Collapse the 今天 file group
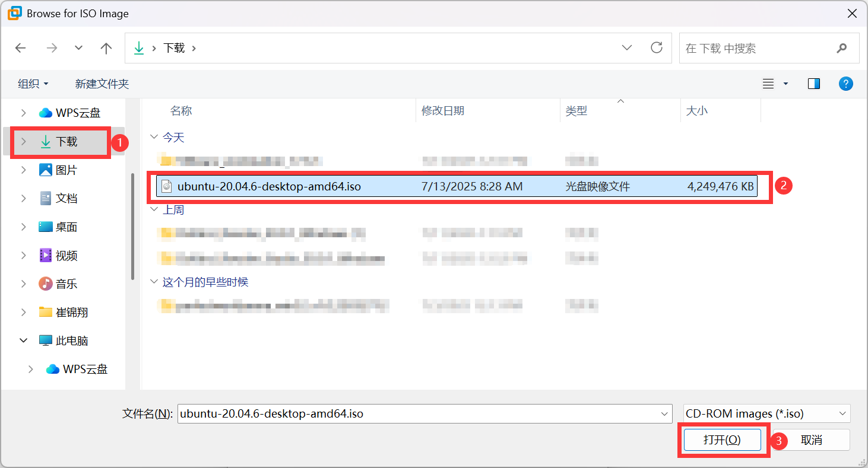Screen dimensions: 868x468 154,138
